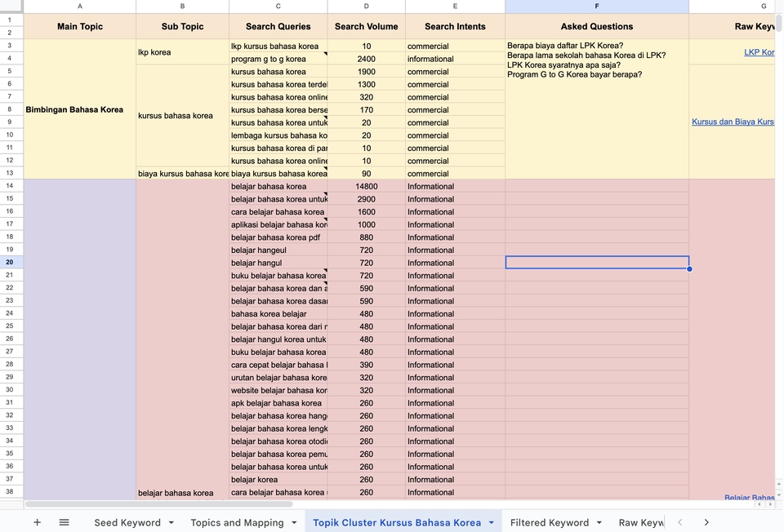This screenshot has height=532, width=784.
Task: Open the All Sheets list icon
Action: click(x=64, y=522)
